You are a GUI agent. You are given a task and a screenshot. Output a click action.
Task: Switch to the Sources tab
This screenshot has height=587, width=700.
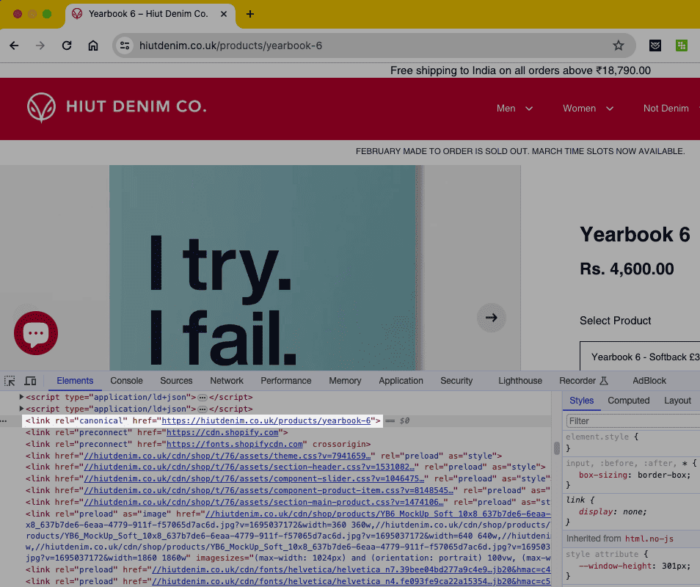click(x=176, y=381)
